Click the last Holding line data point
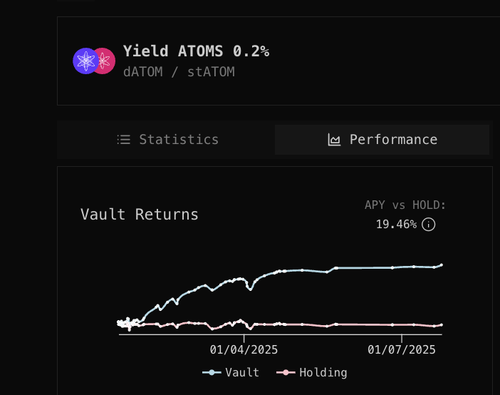Screen dimensions: 500x395 click(x=442, y=325)
